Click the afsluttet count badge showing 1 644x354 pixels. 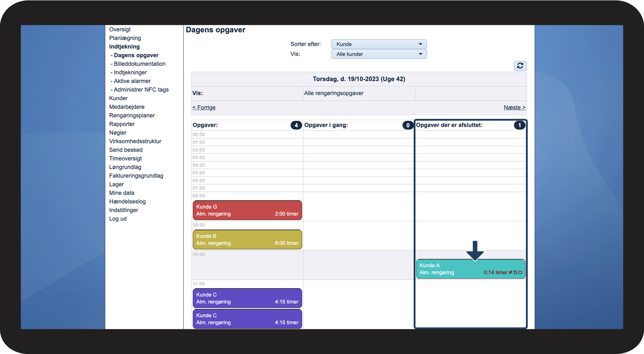click(x=520, y=125)
